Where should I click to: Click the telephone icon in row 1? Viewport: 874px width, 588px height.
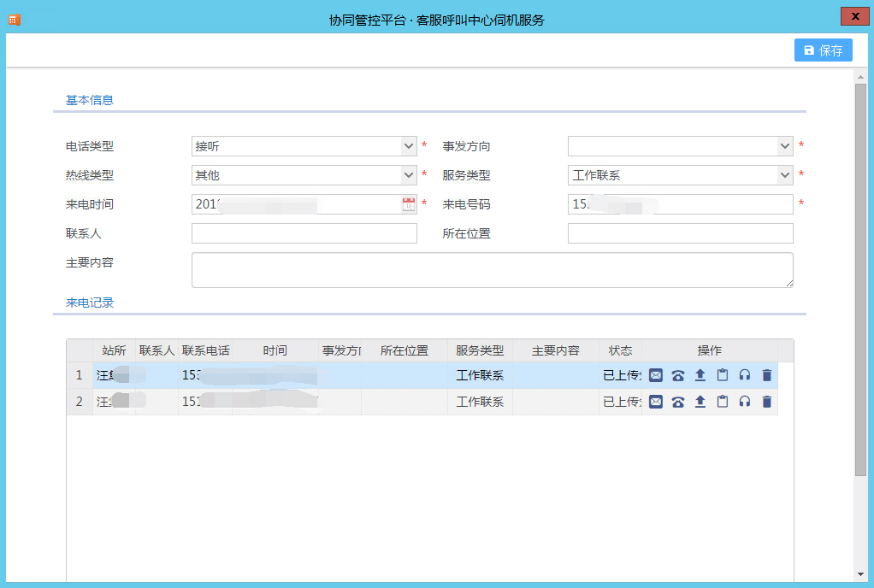(678, 375)
